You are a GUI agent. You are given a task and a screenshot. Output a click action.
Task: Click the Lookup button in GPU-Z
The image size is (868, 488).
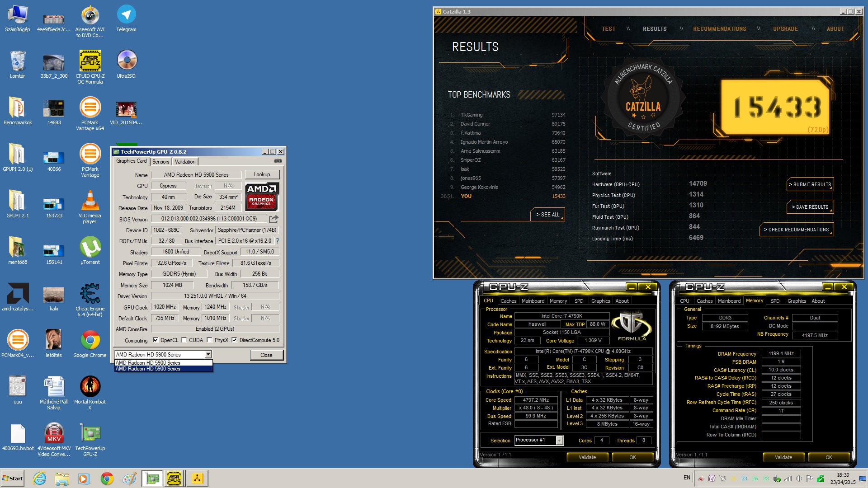click(x=262, y=174)
